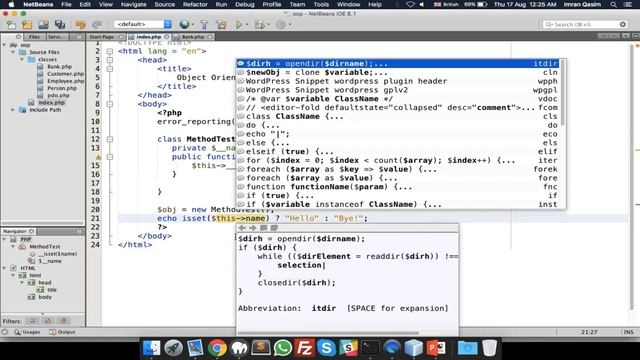Click the Save All toolbar icon
The image size is (640, 360).
point(60,24)
